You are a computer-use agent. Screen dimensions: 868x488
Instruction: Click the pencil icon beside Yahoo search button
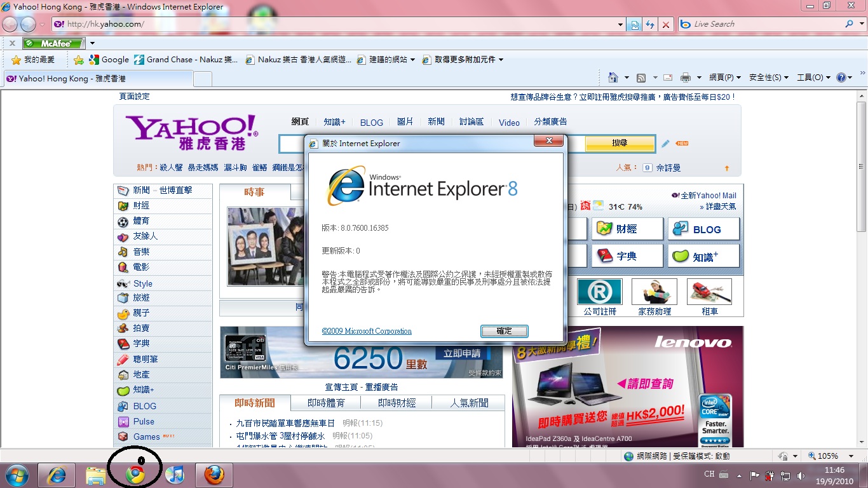point(665,144)
